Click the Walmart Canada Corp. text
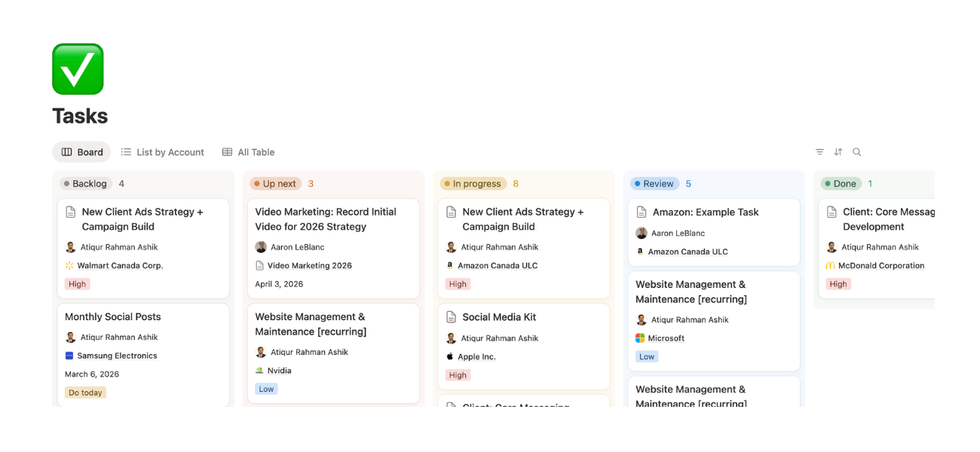 [120, 266]
